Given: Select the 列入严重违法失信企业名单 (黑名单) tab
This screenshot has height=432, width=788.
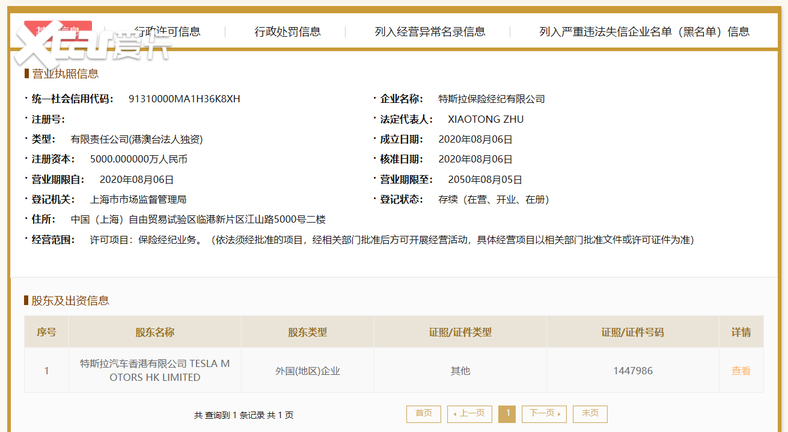Looking at the screenshot, I should point(644,31).
